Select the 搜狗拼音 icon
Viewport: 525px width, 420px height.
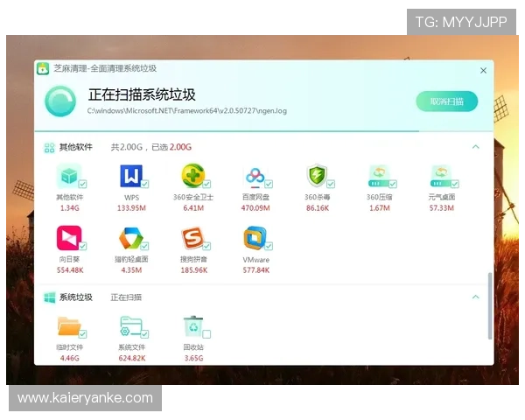tap(192, 238)
